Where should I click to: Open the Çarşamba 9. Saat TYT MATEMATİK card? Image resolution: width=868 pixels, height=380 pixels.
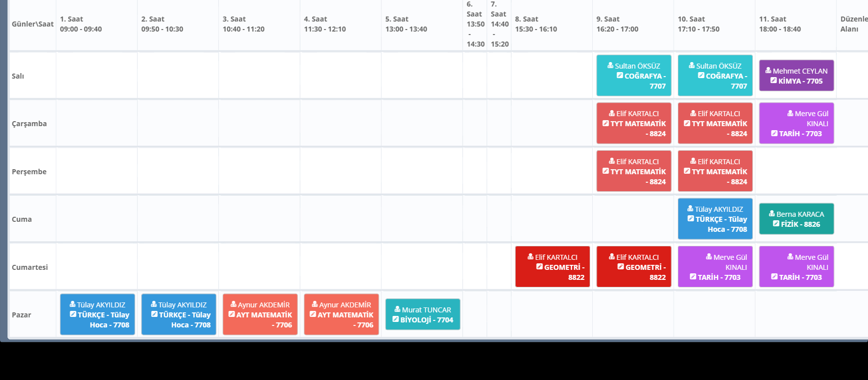coord(634,124)
